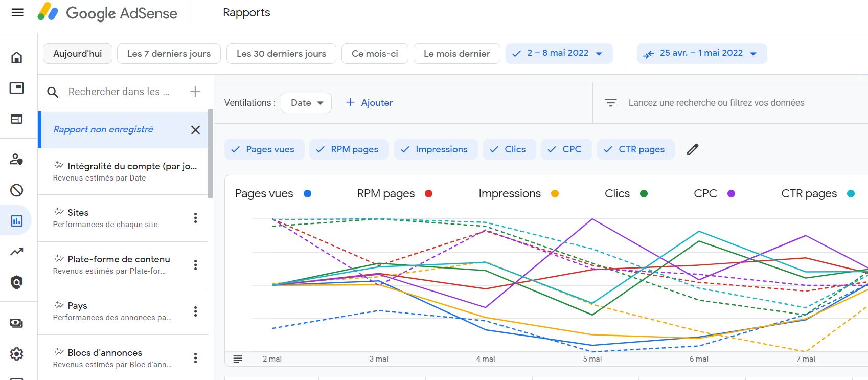Click the green Clics legend dot

[x=644, y=194]
